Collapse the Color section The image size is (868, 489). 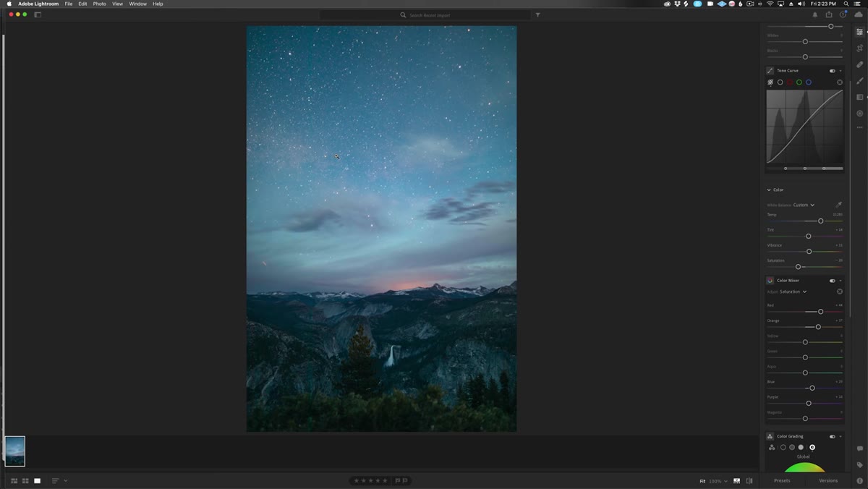pos(769,190)
